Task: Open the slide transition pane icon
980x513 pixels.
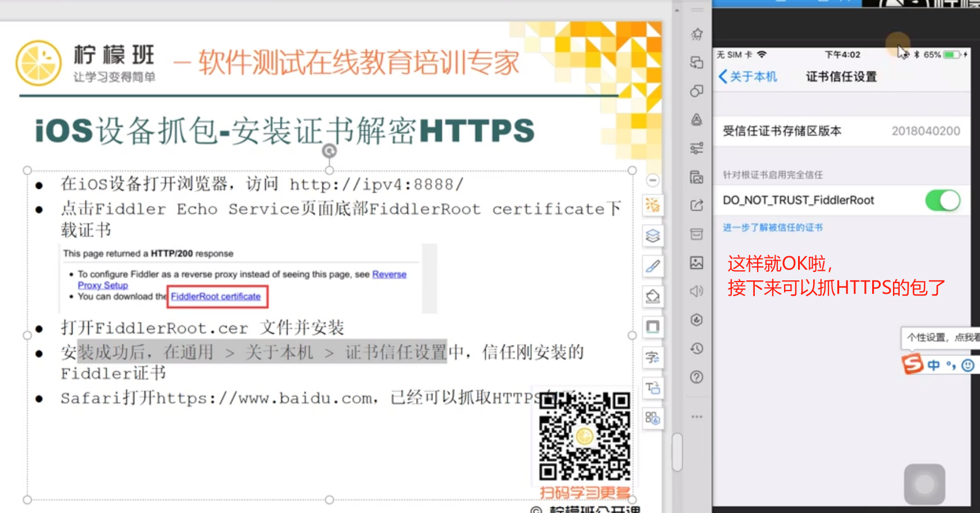Action: [697, 62]
